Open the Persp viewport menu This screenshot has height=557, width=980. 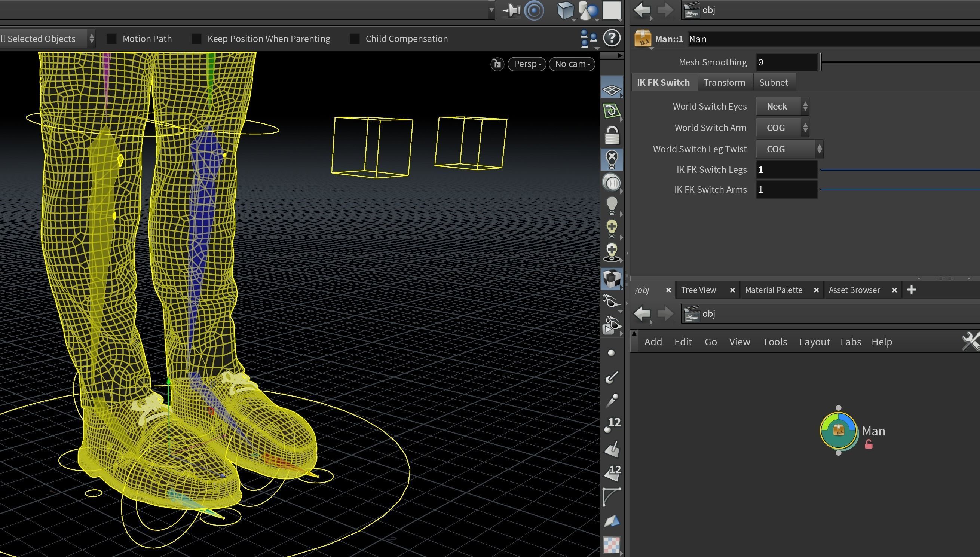[526, 64]
